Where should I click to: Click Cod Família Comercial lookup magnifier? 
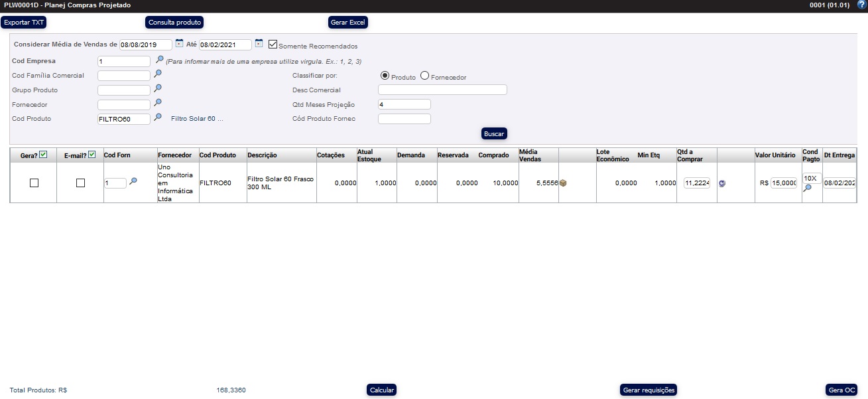pyautogui.click(x=158, y=74)
